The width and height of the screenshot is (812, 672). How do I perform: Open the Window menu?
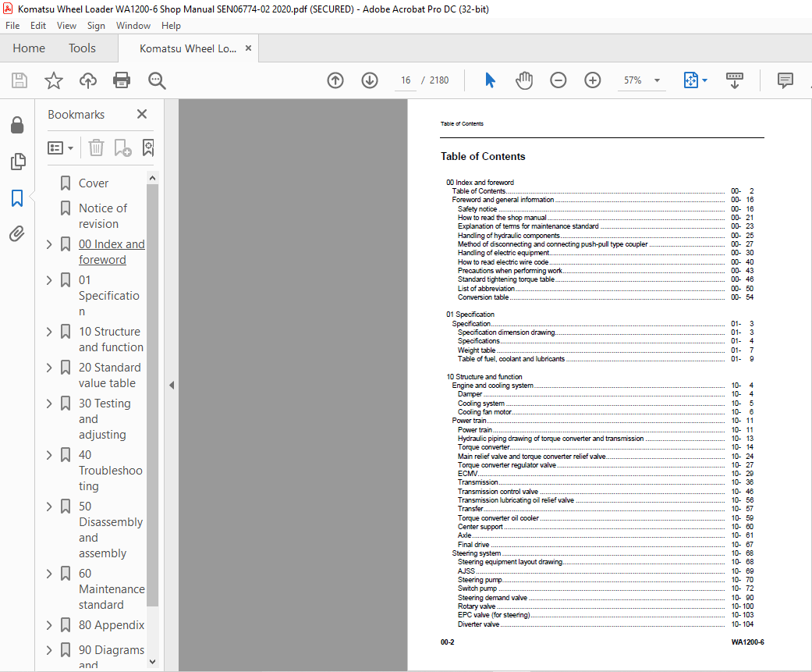pos(133,26)
